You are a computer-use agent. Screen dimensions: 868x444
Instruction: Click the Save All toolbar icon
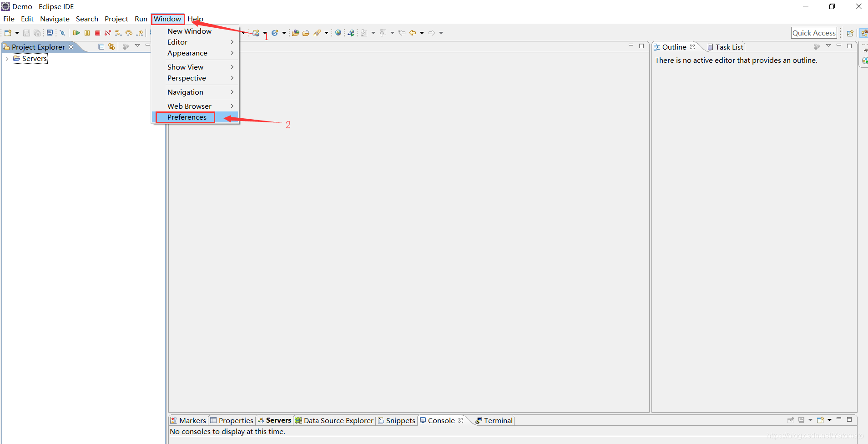37,33
